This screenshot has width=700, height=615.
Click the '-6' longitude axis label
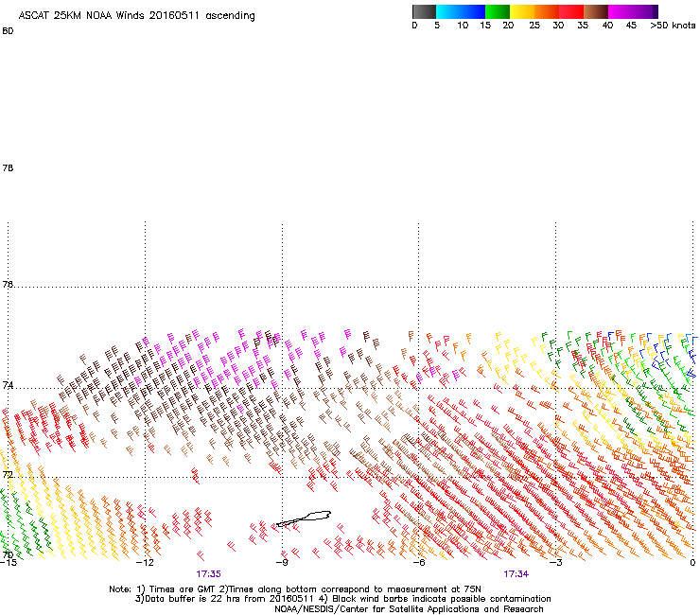coord(418,563)
